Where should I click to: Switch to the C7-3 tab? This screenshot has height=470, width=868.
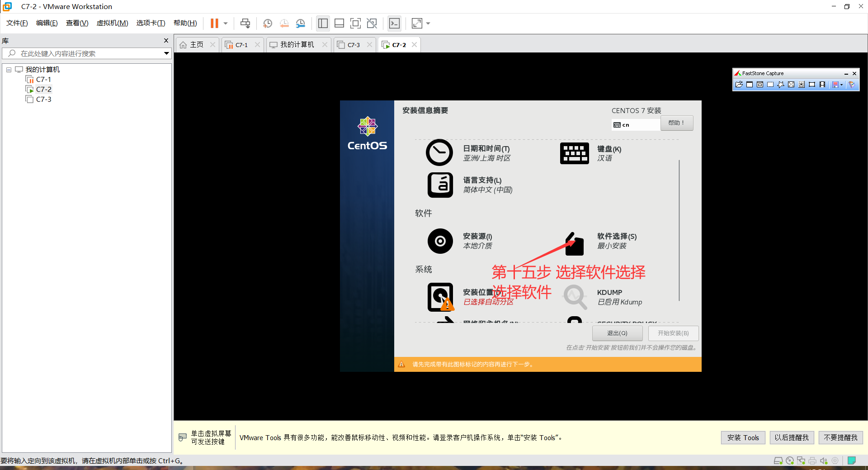(354, 45)
